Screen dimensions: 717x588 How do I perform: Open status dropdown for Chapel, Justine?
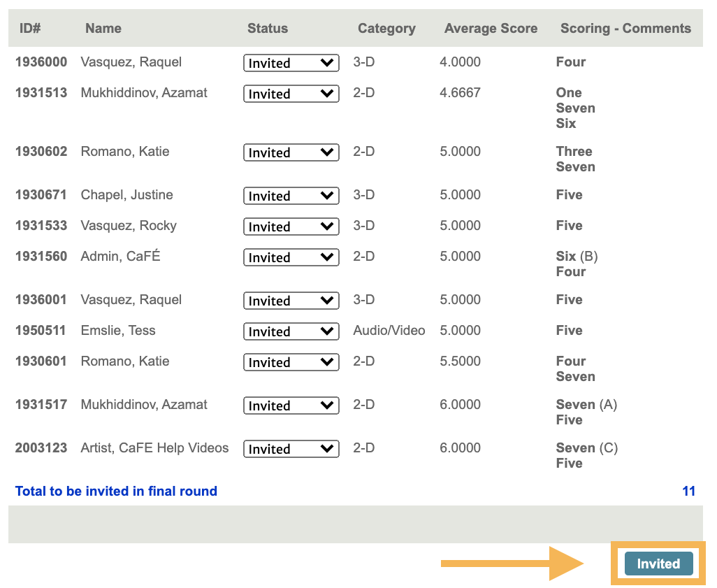(x=291, y=195)
